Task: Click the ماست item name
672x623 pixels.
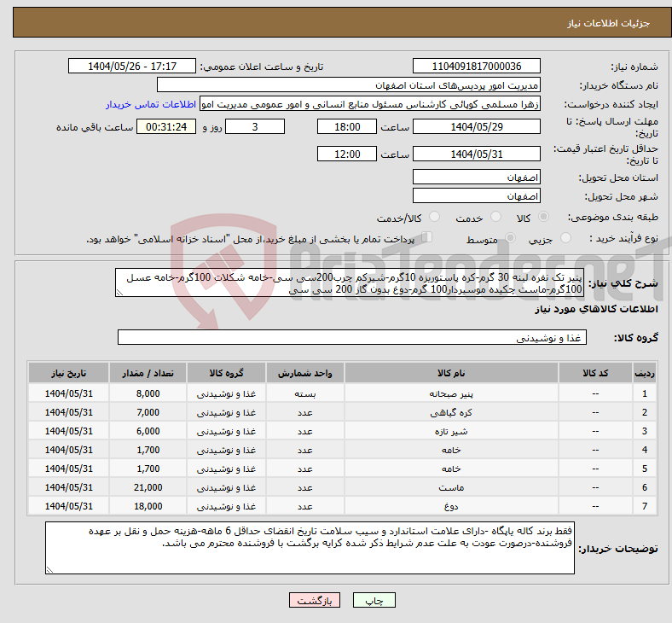Action: pyautogui.click(x=451, y=487)
